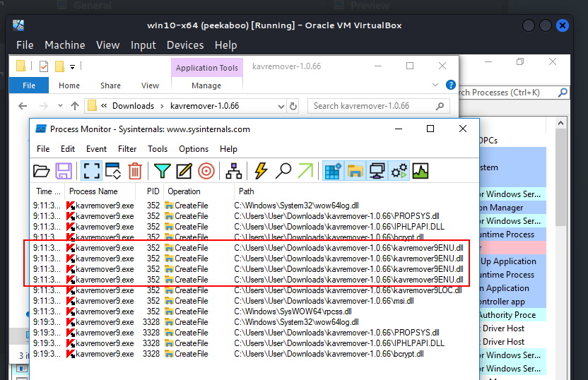The width and height of the screenshot is (588, 380).
Task: Open the Manage Application Tools tab
Action: [206, 85]
